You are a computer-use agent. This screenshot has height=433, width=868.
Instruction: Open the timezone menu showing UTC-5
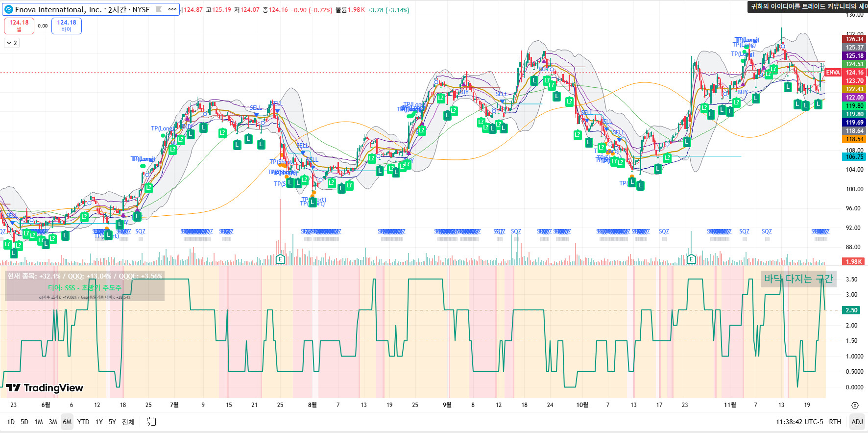799,422
